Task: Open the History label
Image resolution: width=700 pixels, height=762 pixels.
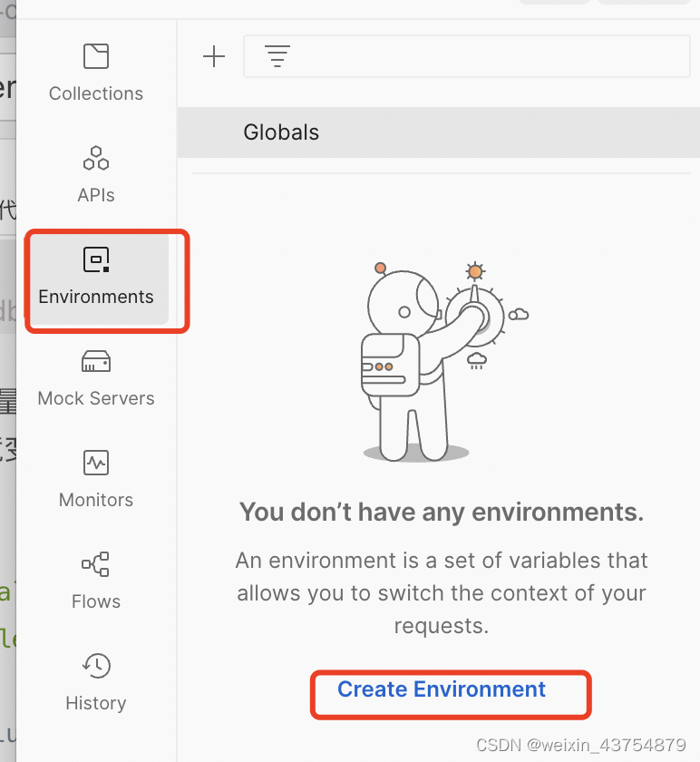Action: [96, 703]
